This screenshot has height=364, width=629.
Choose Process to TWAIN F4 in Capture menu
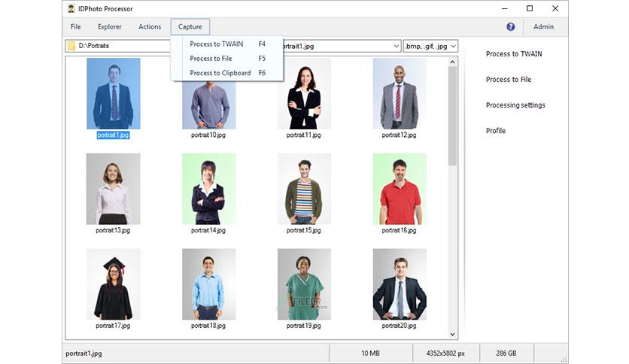[227, 44]
